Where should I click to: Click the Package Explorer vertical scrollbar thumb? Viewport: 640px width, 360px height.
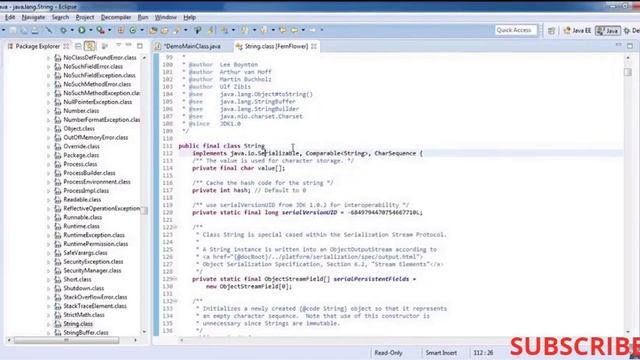[144, 211]
